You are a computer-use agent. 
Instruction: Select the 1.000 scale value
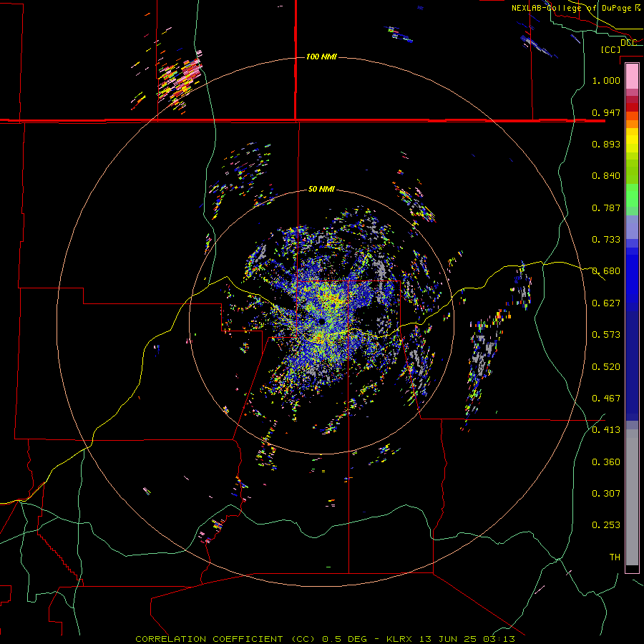pyautogui.click(x=606, y=80)
